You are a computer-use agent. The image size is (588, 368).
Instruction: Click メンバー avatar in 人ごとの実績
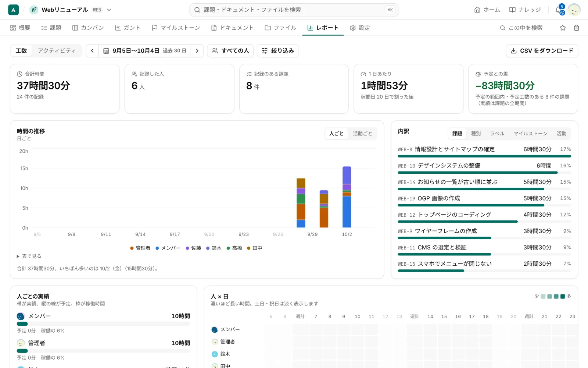(x=21, y=316)
